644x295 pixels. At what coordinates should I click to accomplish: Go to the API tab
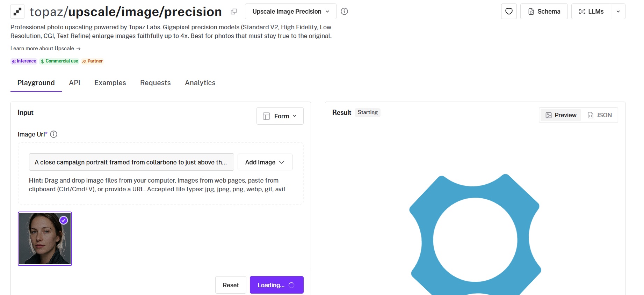pyautogui.click(x=74, y=83)
